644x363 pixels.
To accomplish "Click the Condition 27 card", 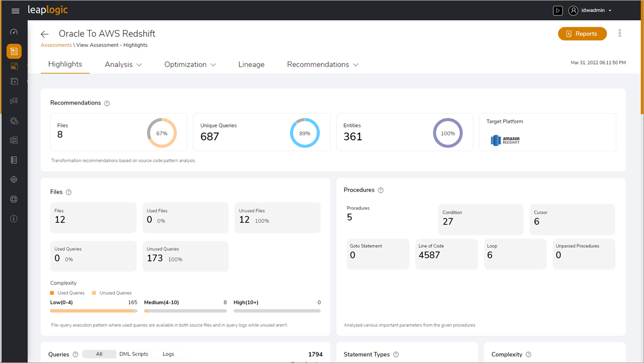I will (x=481, y=219).
